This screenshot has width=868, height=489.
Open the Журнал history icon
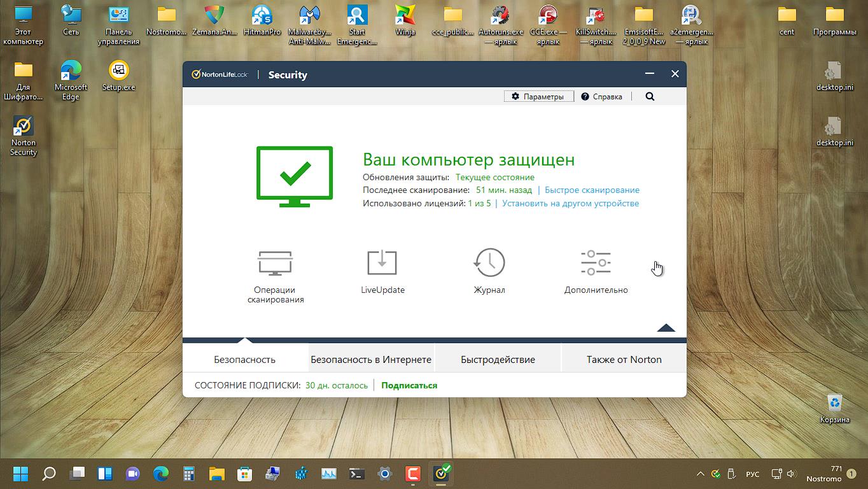[489, 271]
